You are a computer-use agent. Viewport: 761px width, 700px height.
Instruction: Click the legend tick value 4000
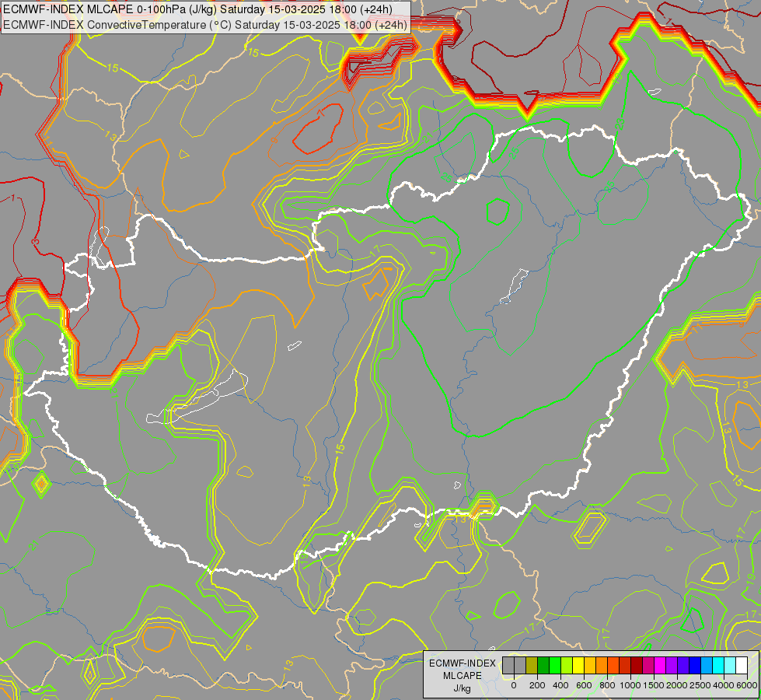point(724,685)
